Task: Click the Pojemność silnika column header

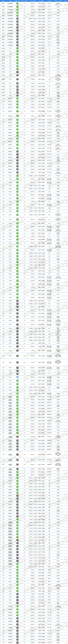Action: pyautogui.click(x=24, y=1)
